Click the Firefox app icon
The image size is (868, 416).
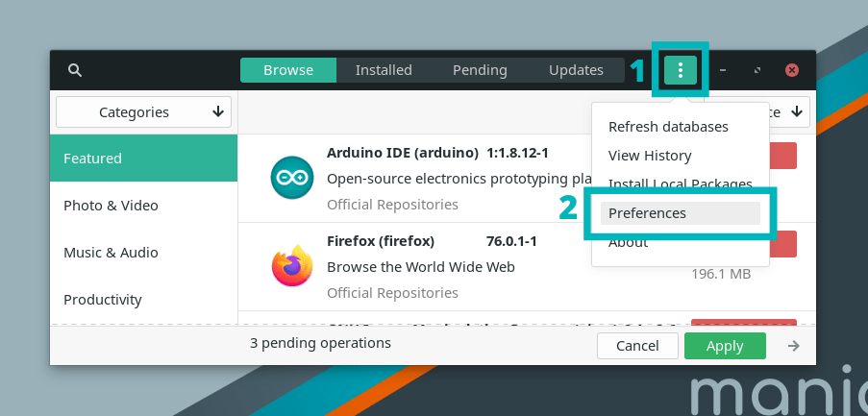click(x=291, y=266)
